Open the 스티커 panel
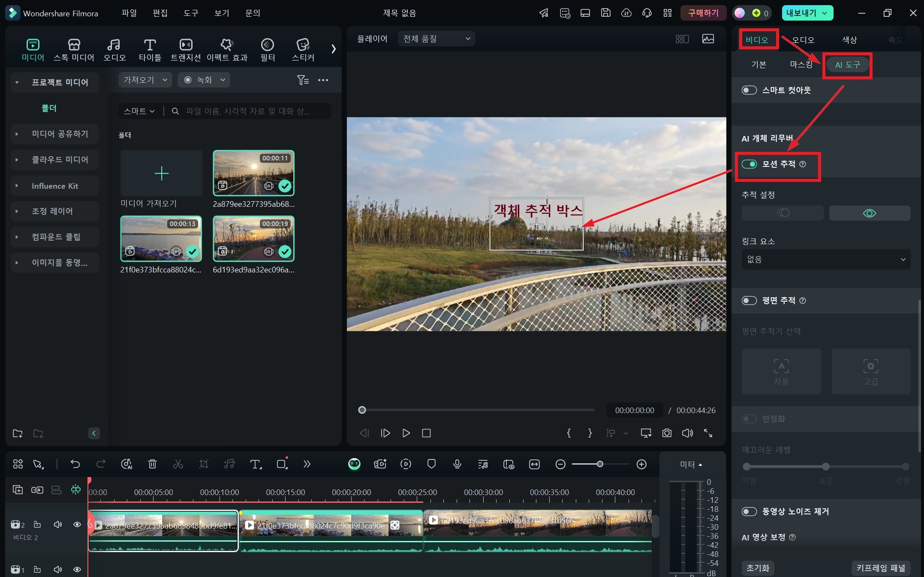This screenshot has width=924, height=577. click(x=303, y=50)
